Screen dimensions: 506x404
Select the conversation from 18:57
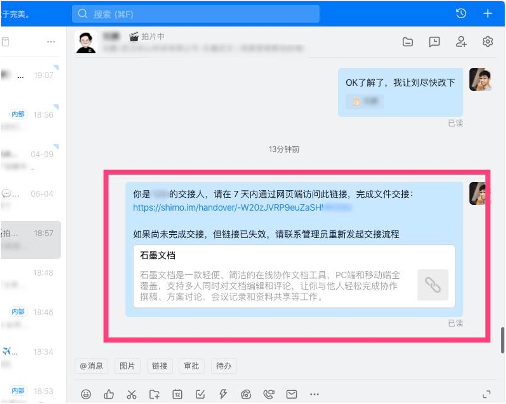coord(31,240)
